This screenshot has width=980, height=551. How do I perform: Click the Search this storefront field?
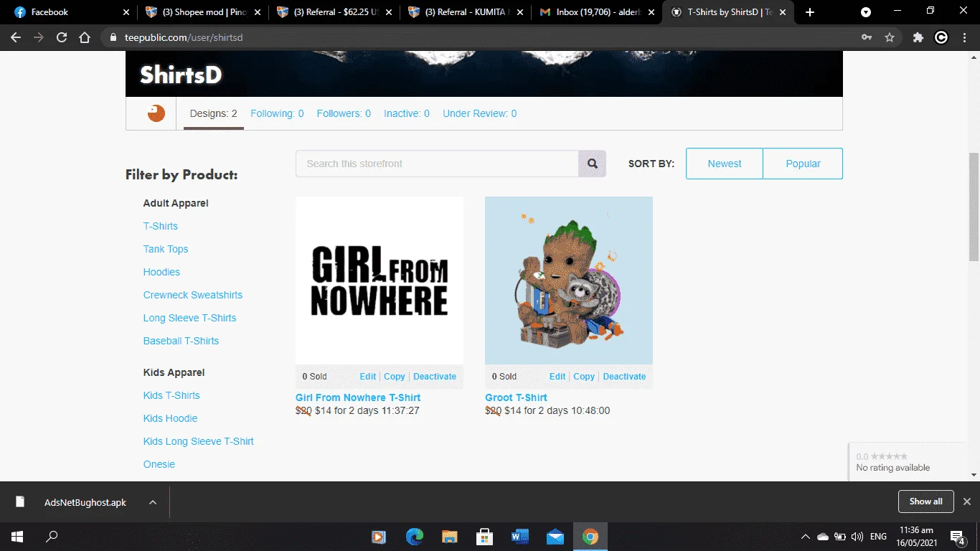tap(437, 164)
